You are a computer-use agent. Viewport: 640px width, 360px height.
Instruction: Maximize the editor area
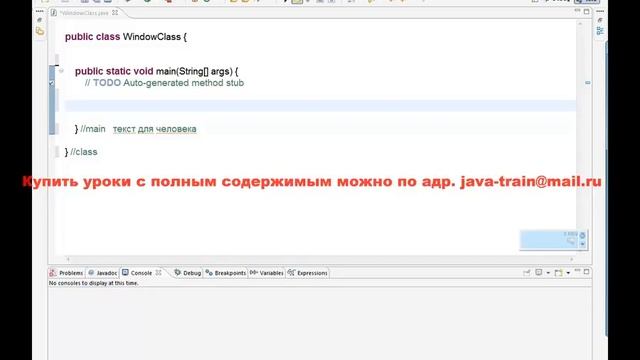[587, 11]
